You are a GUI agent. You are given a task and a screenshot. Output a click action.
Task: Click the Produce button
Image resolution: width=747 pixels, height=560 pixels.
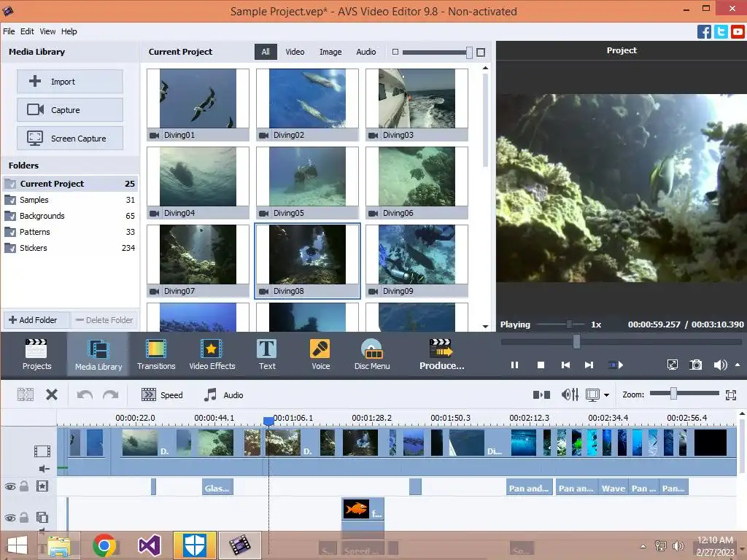click(x=441, y=354)
